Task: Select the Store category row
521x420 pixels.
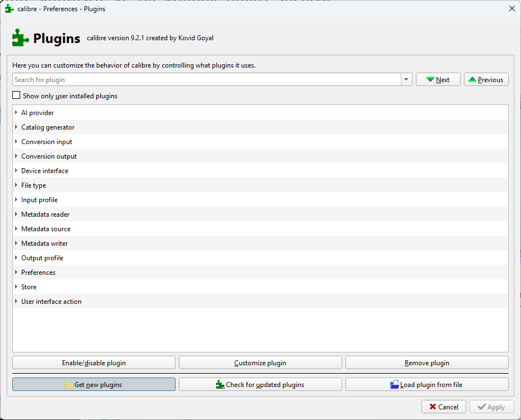Action: click(x=29, y=287)
